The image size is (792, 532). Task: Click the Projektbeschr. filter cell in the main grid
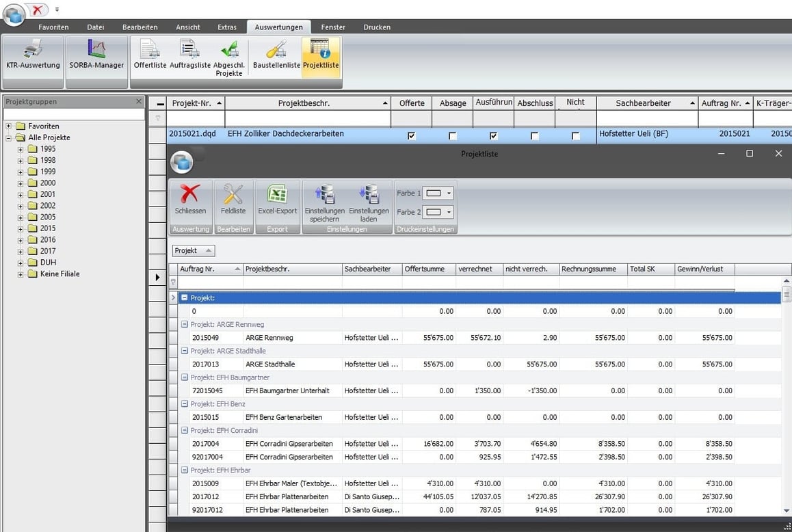(308, 118)
